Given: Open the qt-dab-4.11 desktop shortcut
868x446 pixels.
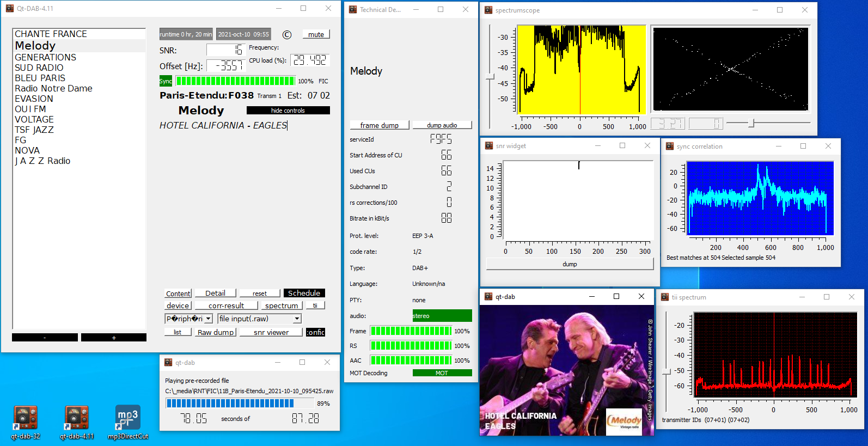Looking at the screenshot, I should 77,421.
